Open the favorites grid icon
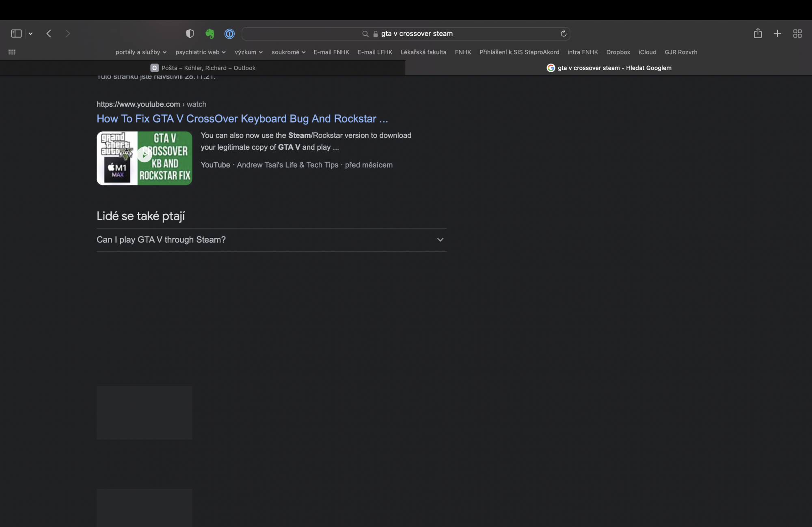Viewport: 812px width, 527px height. coord(12,52)
